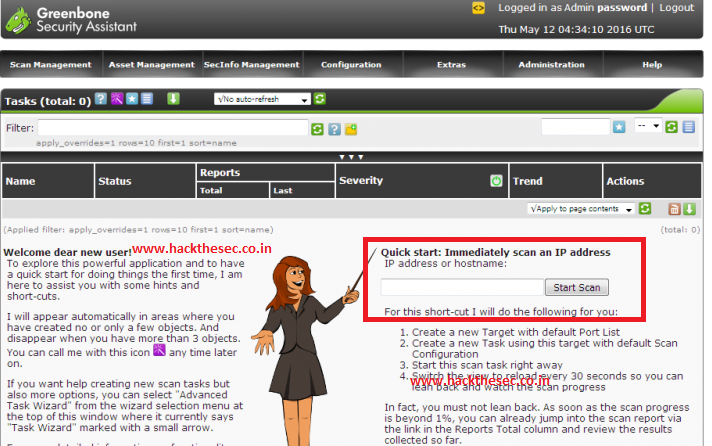The image size is (712, 446).
Task: Create new filter with blue star icon
Action: click(x=619, y=127)
